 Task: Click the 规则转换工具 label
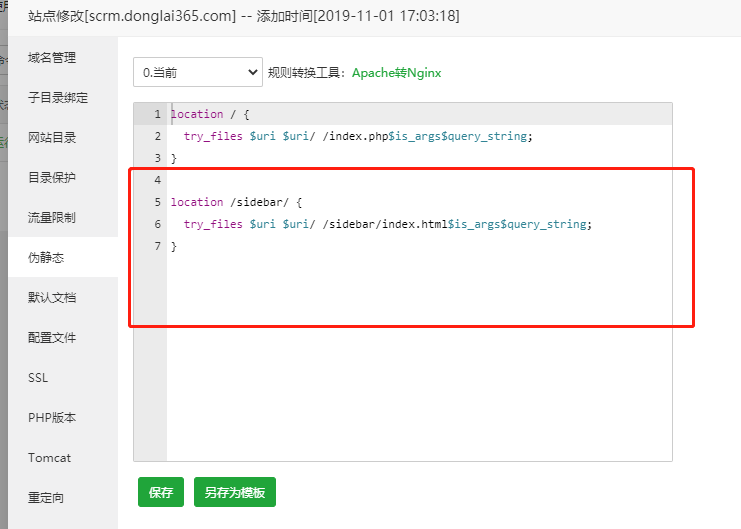307,73
